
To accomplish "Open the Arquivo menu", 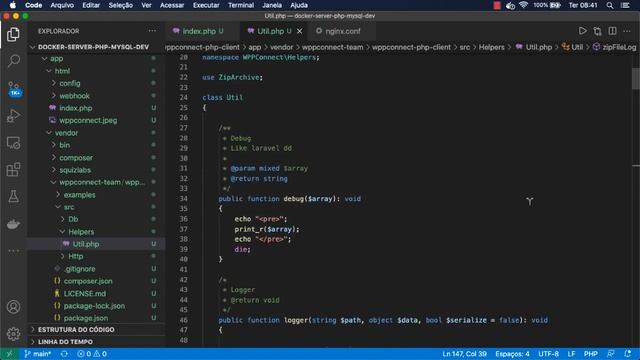I will [x=62, y=5].
